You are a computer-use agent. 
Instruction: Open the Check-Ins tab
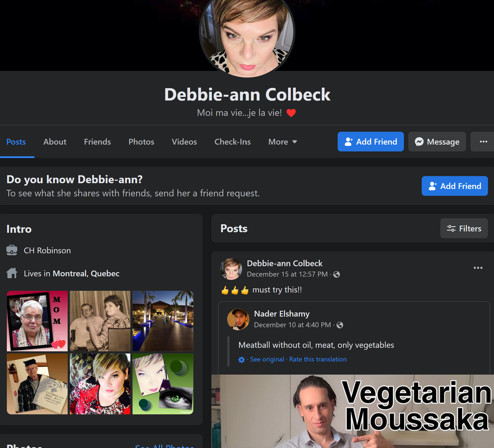(x=232, y=142)
